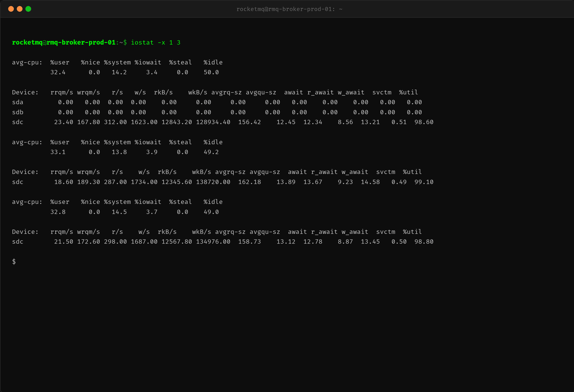Click the %system value 14.2
574x392 pixels.
119,72
